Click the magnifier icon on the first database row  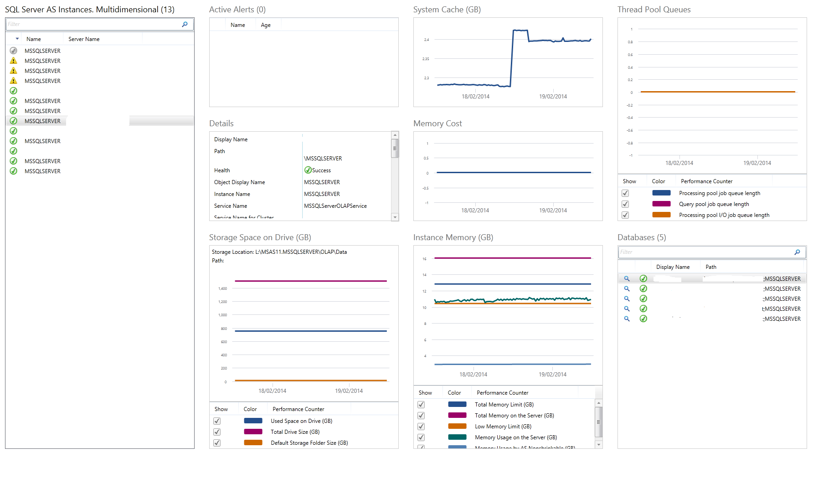point(627,278)
